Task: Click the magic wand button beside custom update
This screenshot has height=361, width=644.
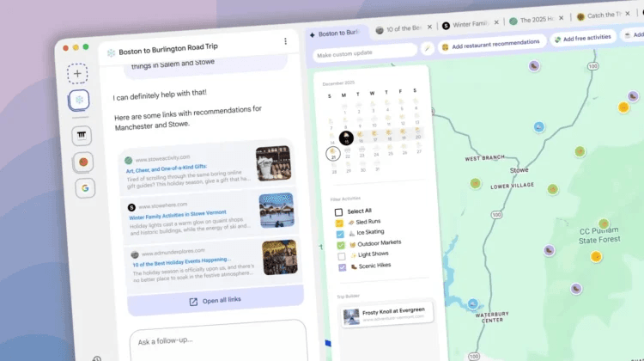Action: 427,49
